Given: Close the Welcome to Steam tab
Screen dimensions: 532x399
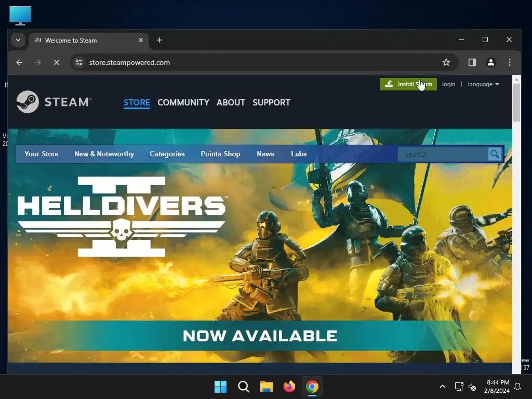Looking at the screenshot, I should [x=140, y=40].
